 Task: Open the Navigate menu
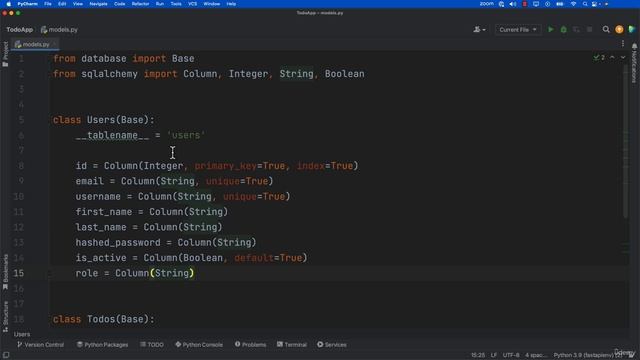[x=98, y=4]
